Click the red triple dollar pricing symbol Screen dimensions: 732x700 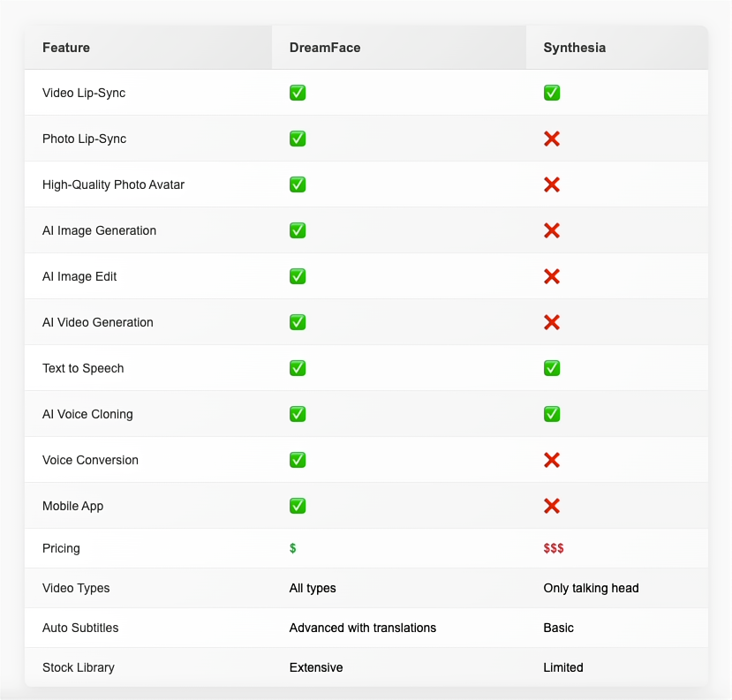click(x=554, y=548)
